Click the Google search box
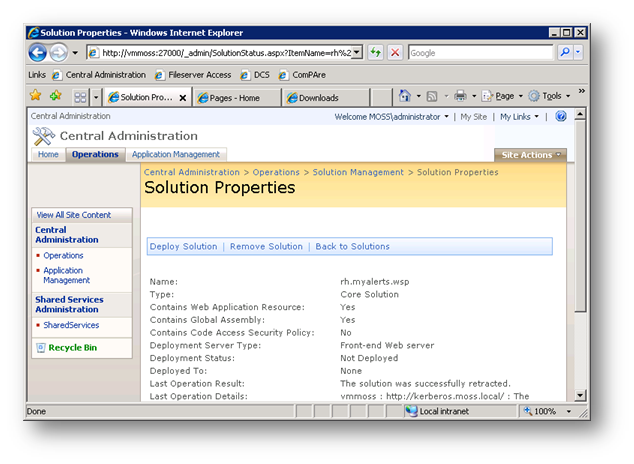This screenshot has width=634, height=464. [480, 53]
